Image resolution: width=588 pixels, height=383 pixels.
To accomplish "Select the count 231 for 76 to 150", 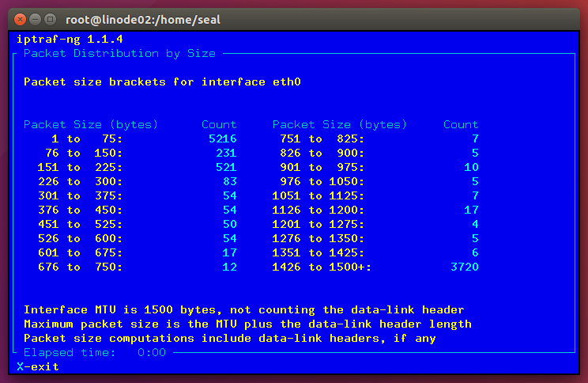I will click(x=226, y=154).
